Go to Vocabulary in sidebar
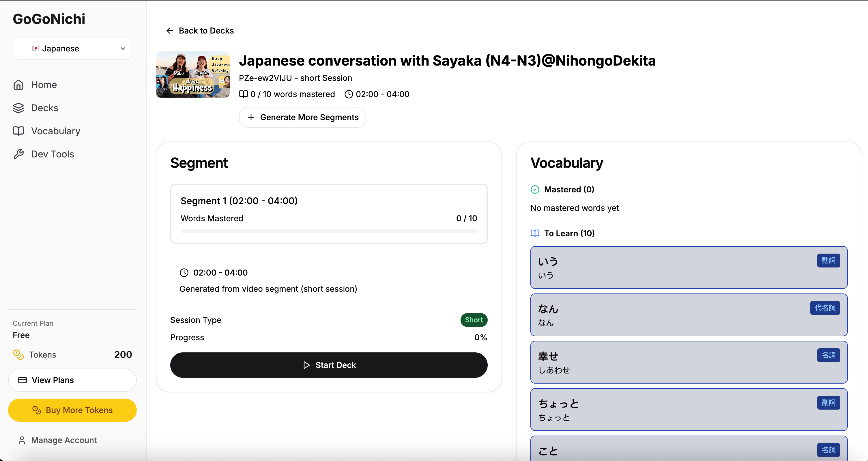This screenshot has height=461, width=868. (56, 131)
